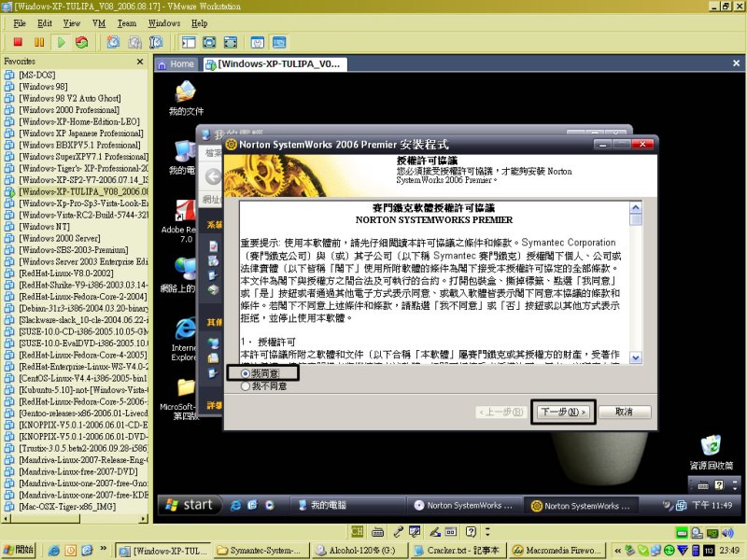
Task: Select [RedHat-Linux-V8.0-2002] in Favorites
Action: tap(65, 273)
